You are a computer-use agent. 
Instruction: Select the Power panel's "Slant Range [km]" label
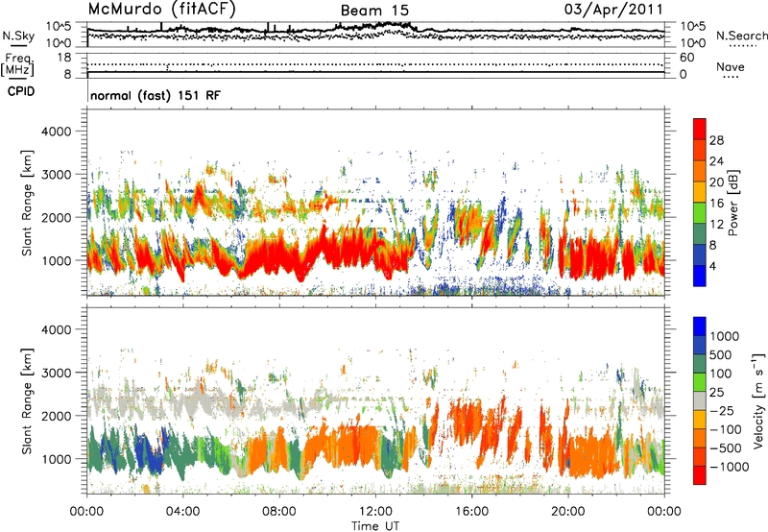27,203
